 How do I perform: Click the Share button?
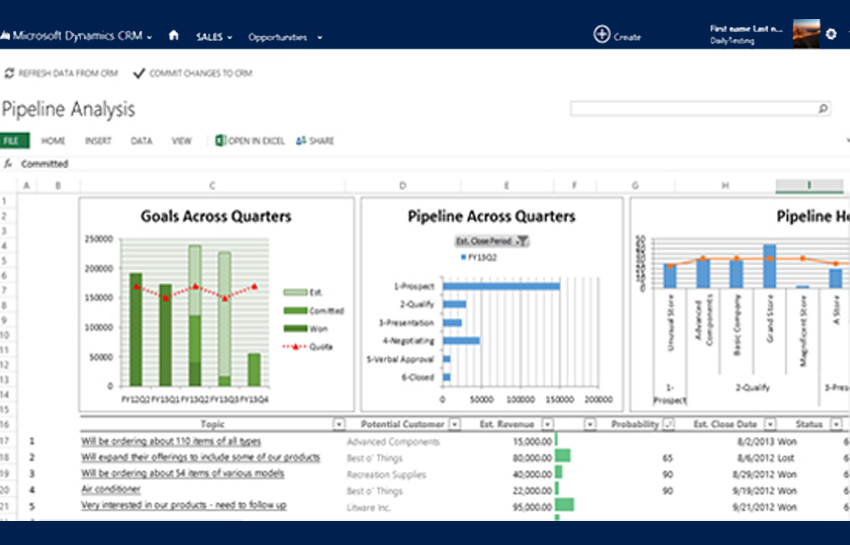point(315,141)
